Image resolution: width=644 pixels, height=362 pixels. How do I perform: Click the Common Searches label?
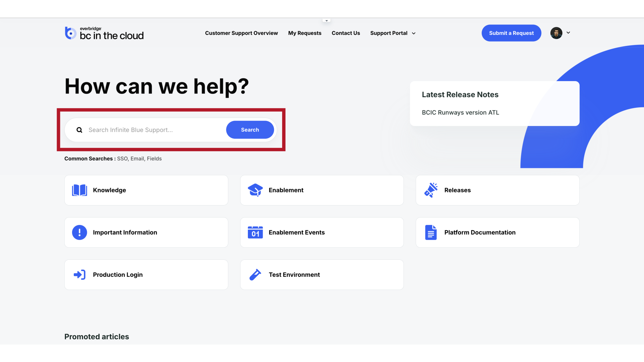point(90,159)
